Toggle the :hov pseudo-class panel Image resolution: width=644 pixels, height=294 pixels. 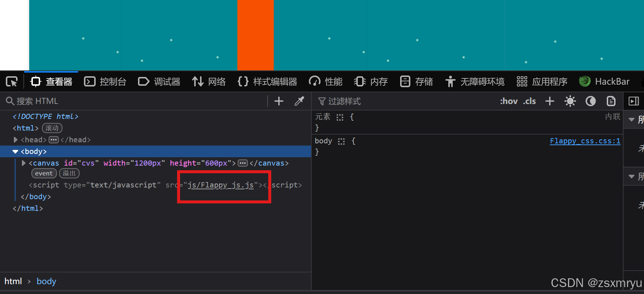pyautogui.click(x=509, y=101)
